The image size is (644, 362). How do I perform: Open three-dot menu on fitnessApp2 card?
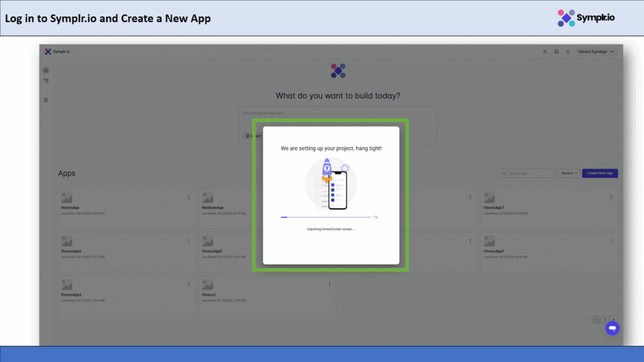click(188, 285)
